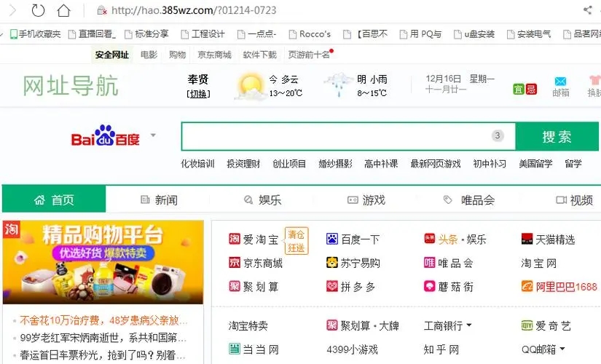The image size is (601, 364).
Task: Click the 爱奇艺 icon
Action: tap(527, 325)
